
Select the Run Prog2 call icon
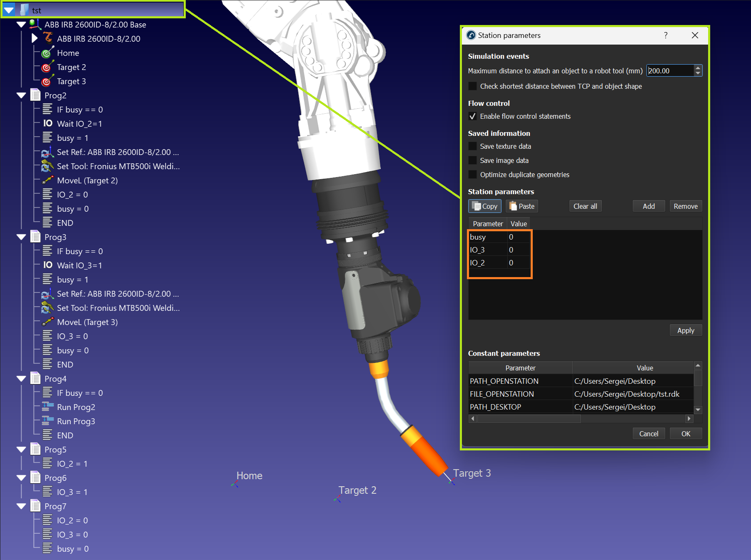(48, 407)
